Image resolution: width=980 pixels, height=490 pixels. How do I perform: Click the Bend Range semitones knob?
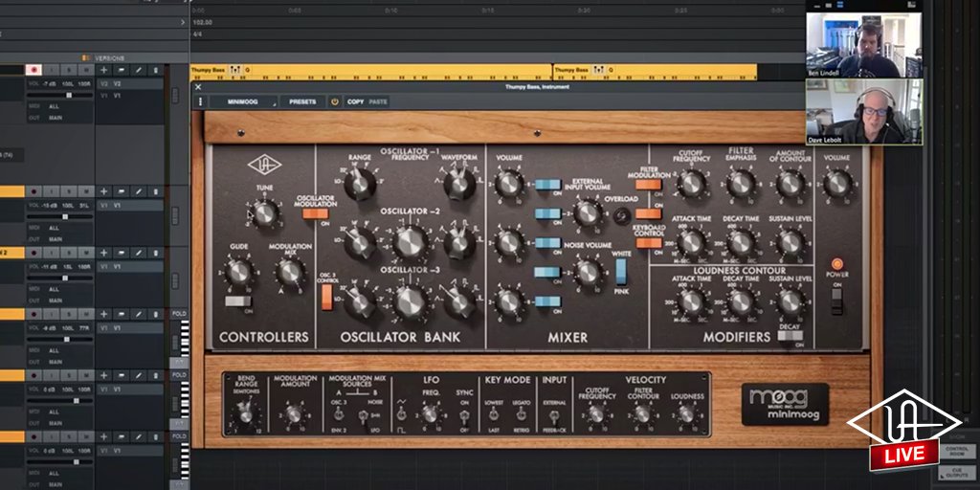coord(246,414)
